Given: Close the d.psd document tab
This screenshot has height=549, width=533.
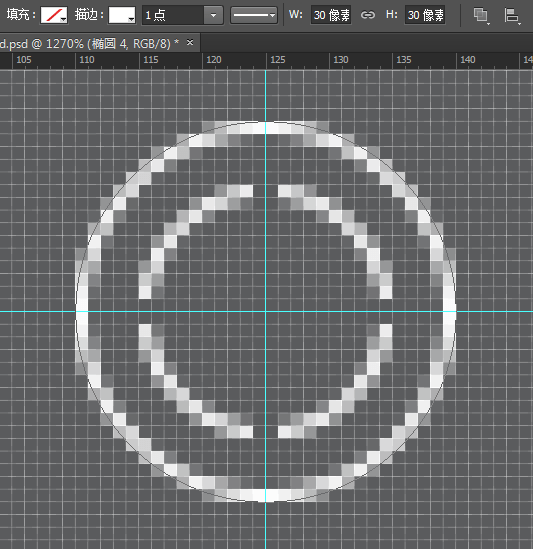Looking at the screenshot, I should 190,43.
